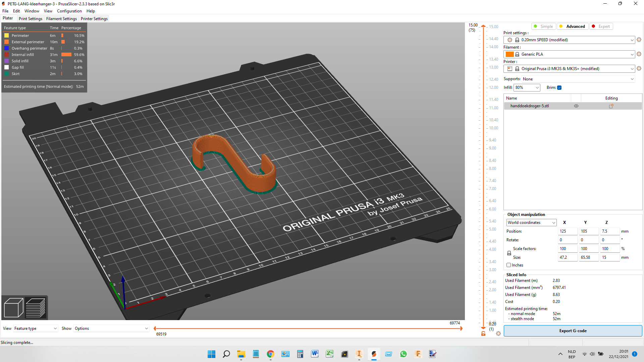Click the scale factors lock icon
Image resolution: width=644 pixels, height=362 pixels.
pos(509,253)
